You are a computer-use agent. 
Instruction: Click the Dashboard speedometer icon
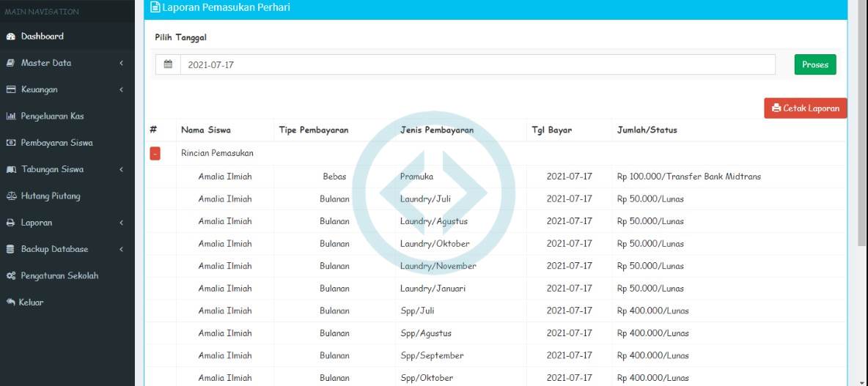(x=10, y=37)
